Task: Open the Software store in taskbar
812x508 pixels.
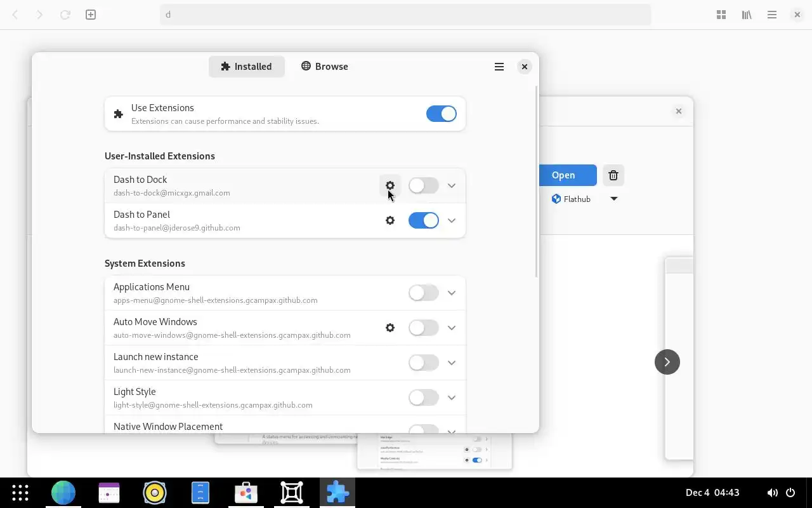Action: (246, 493)
